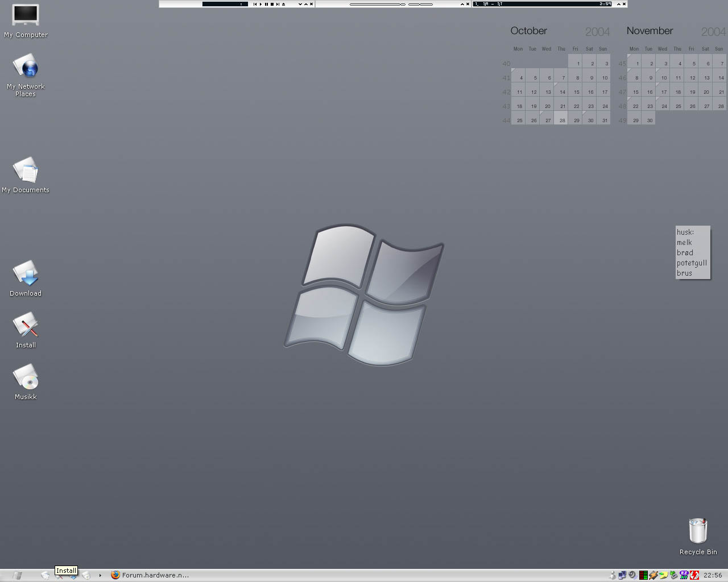The image size is (728, 582).
Task: Open the network connection tray icon
Action: pos(623,575)
